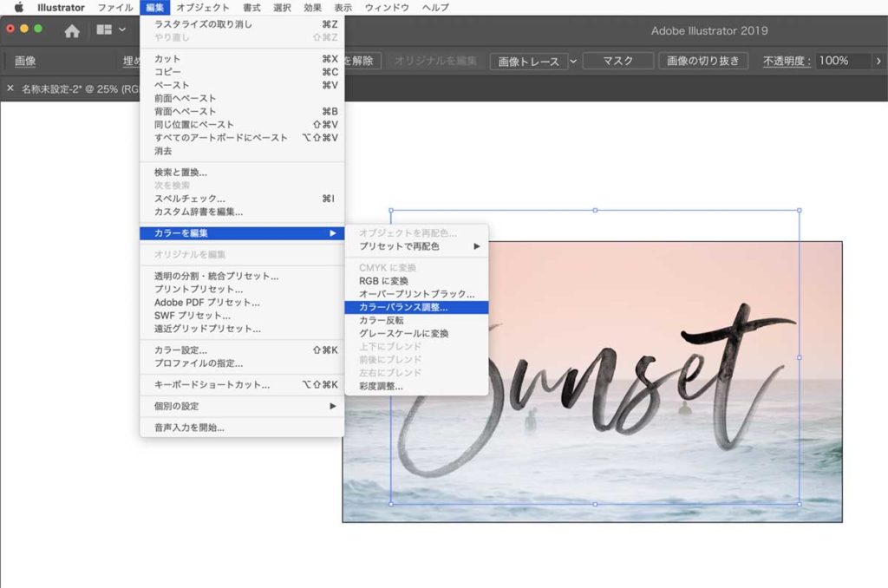Open the 画像トレース dropdown arrow

(x=573, y=62)
